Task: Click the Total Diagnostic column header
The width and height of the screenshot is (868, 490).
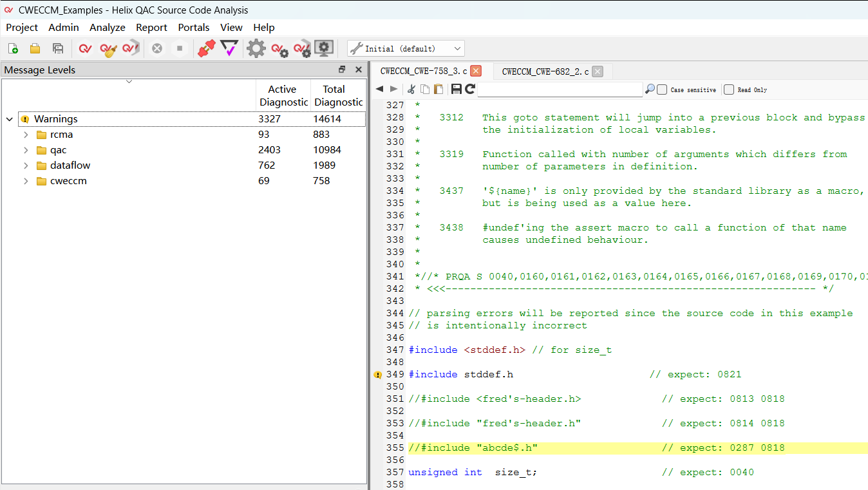Action: tap(338, 95)
